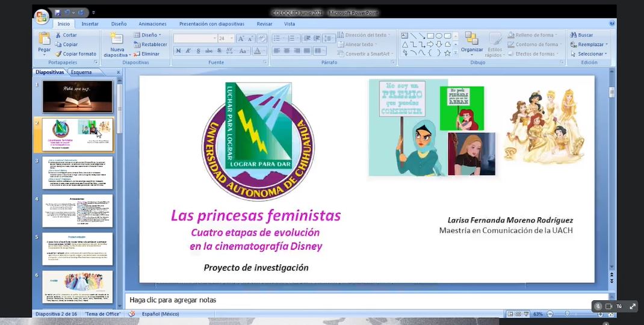The image size is (644, 325).
Task: Increase font size with A-up icon
Action: pos(241,39)
